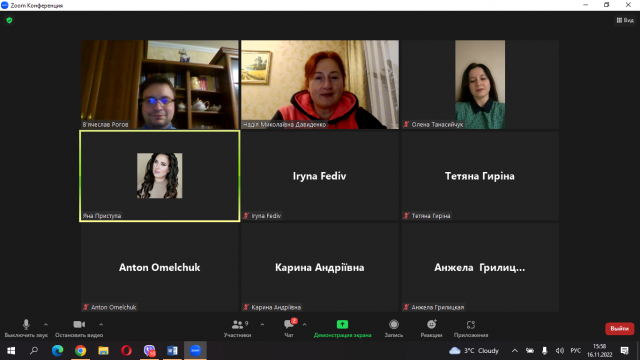Open Viber from the taskbar

149,351
